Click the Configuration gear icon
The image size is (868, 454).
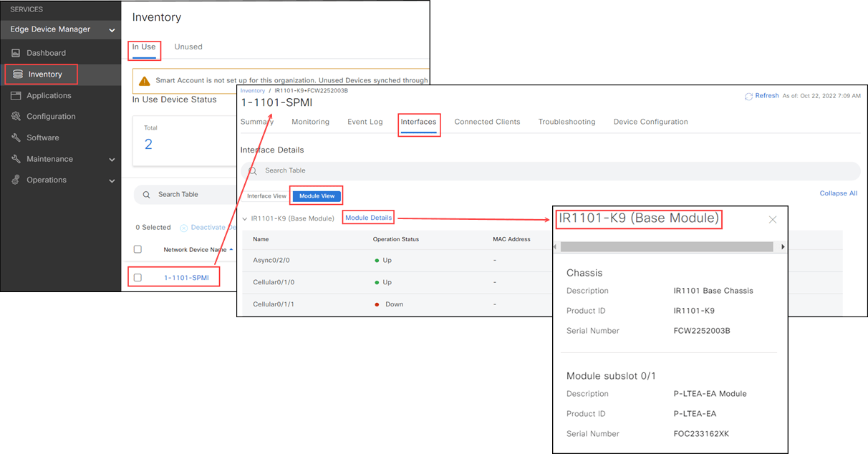(16, 116)
